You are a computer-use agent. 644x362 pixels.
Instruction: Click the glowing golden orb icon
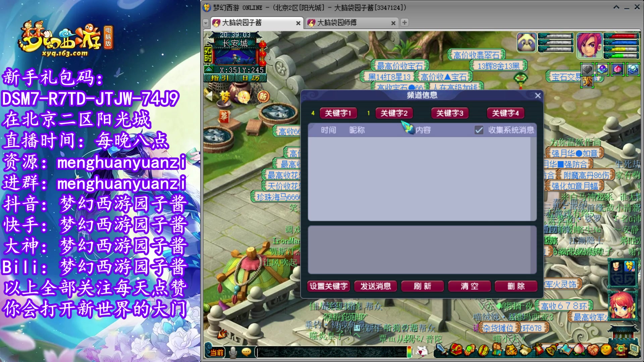[x=244, y=97]
